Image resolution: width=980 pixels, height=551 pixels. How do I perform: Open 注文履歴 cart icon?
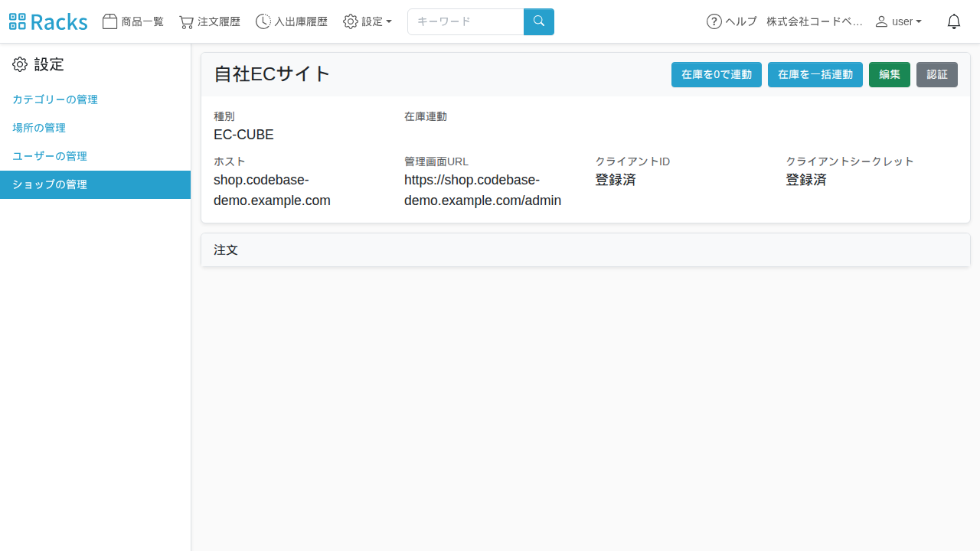click(x=186, y=21)
